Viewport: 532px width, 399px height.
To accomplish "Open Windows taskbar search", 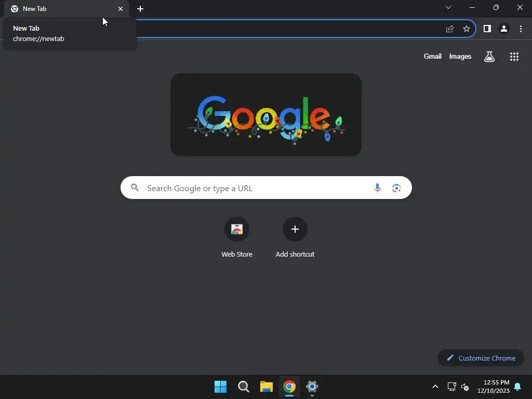I will [243, 387].
